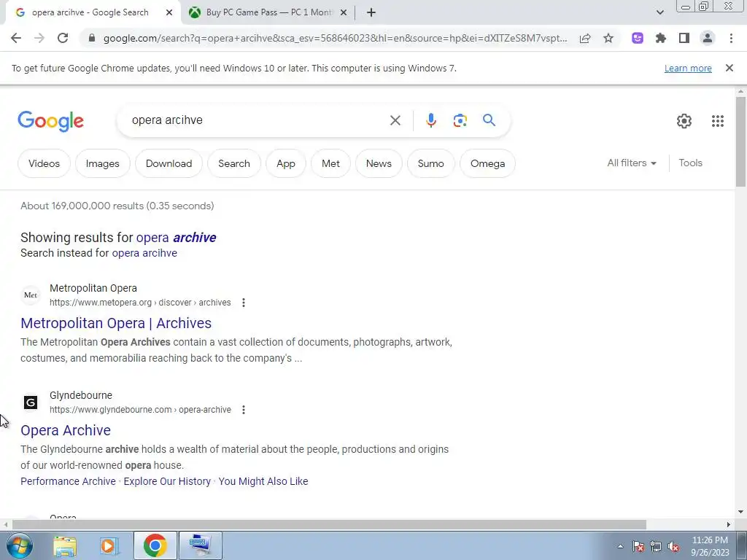The height and width of the screenshot is (560, 747).
Task: Open the purple extension icon
Action: tap(638, 38)
